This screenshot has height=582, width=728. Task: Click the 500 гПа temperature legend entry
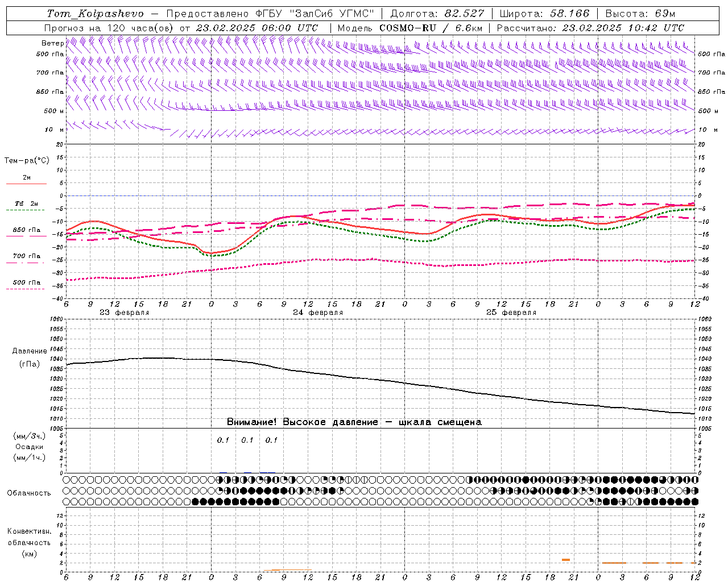coord(26,282)
